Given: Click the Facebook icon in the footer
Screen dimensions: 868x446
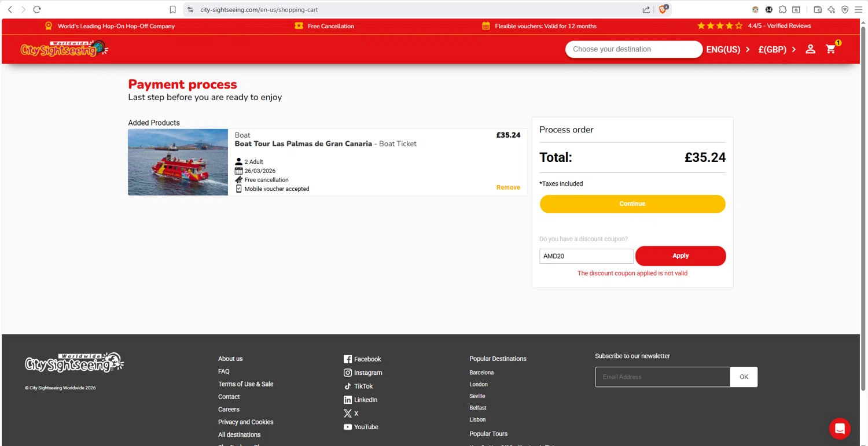Looking at the screenshot, I should coord(348,359).
